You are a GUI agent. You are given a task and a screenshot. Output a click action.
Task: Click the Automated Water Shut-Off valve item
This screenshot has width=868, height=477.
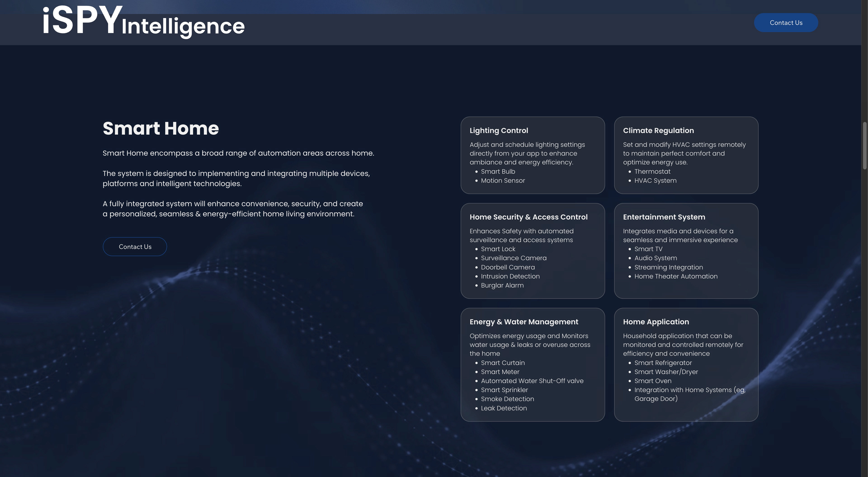tap(532, 381)
